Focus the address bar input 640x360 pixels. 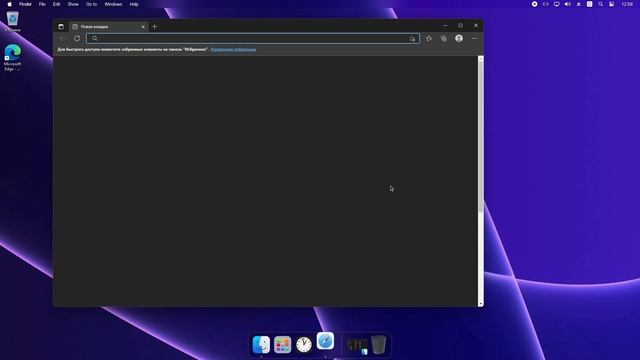click(x=253, y=38)
